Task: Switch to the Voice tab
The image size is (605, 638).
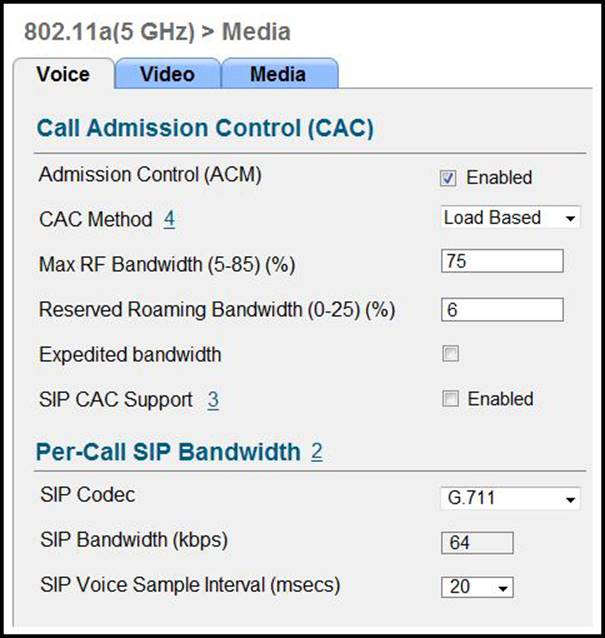Action: coord(62,74)
